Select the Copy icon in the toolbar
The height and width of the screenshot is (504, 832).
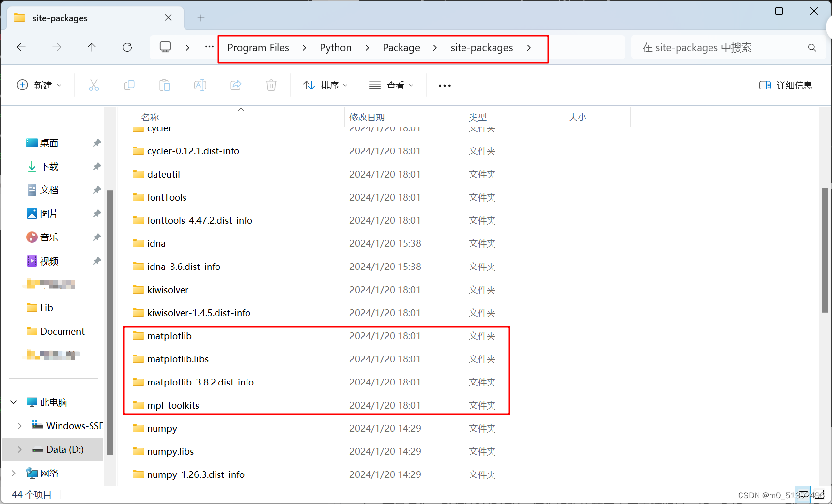tap(129, 85)
